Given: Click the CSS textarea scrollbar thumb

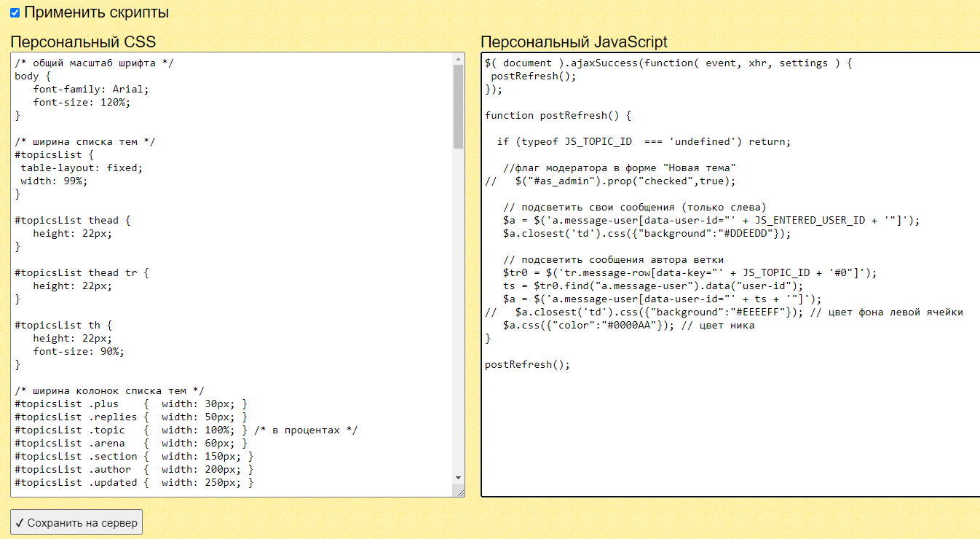Looking at the screenshot, I should point(458,106).
